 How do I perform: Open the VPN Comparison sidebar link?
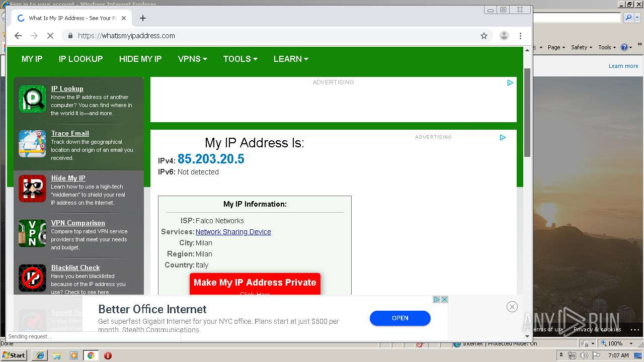(78, 223)
